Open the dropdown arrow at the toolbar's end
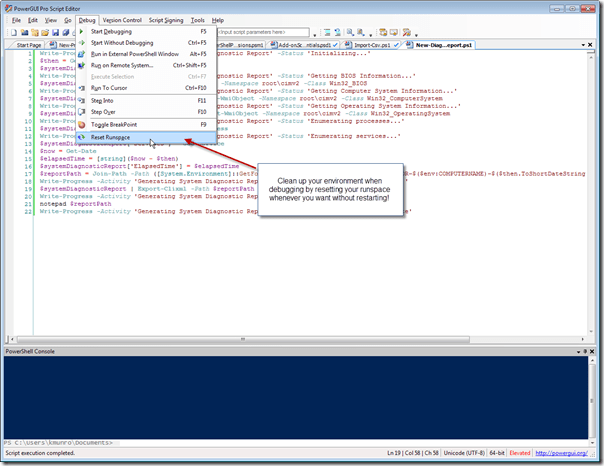 416,35
